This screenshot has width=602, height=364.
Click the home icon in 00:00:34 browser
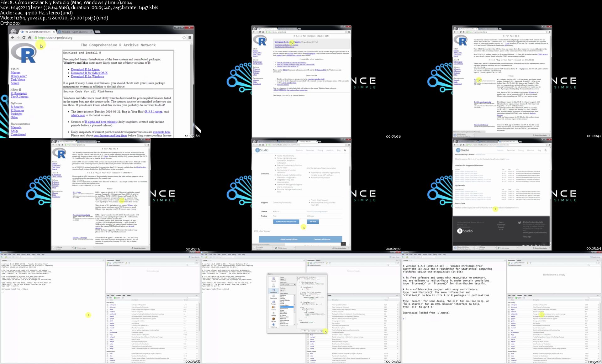click(x=29, y=38)
